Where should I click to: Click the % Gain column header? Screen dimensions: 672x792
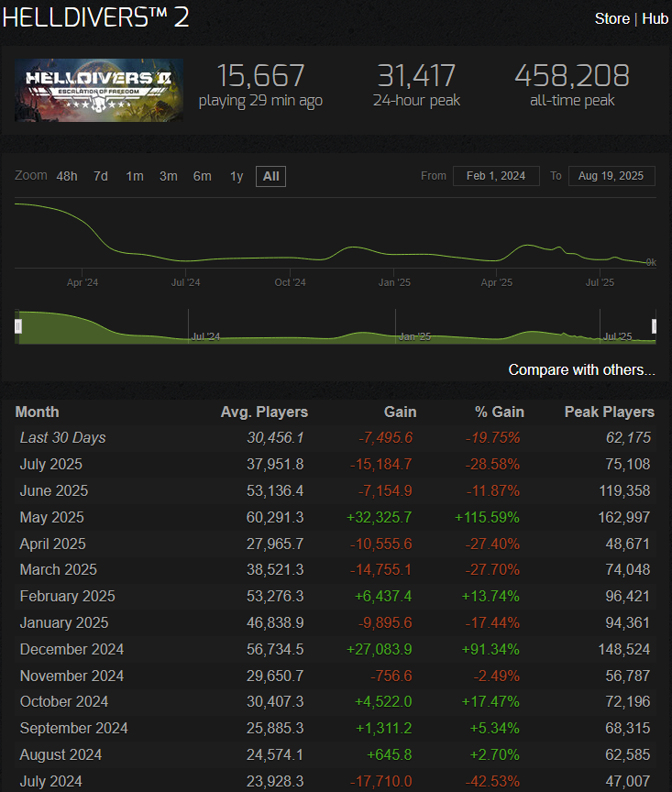coord(500,412)
